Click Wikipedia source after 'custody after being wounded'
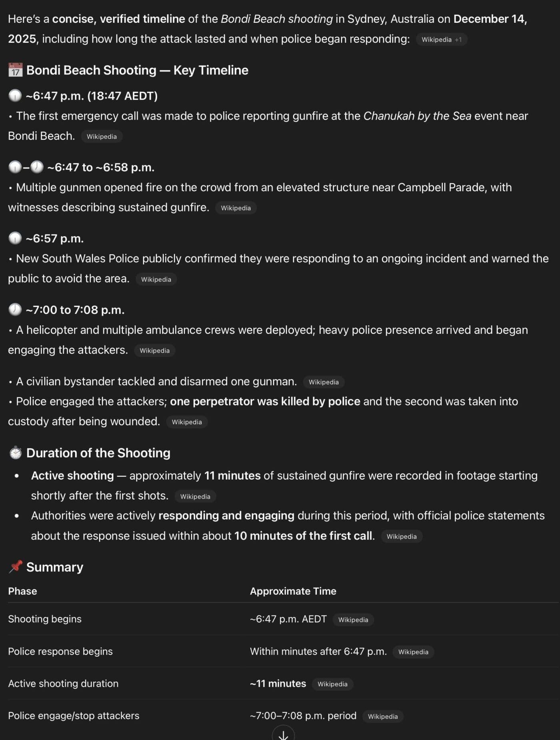The image size is (560, 740). pos(187,422)
